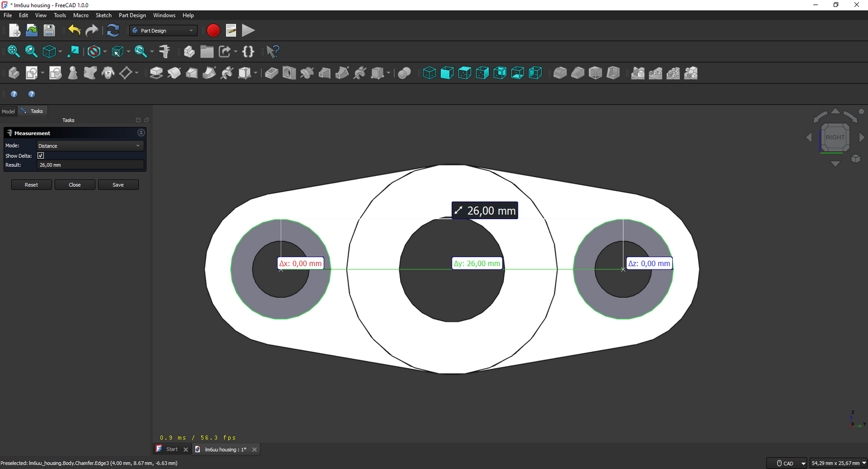Open the Macro menu
868x469 pixels.
(80, 15)
